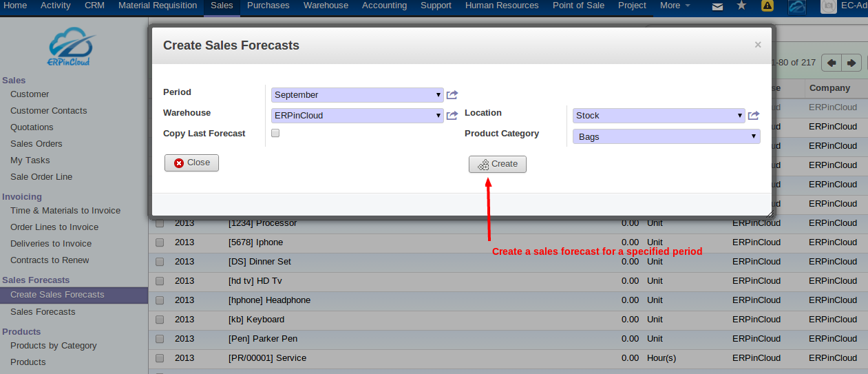868x374 pixels.
Task: Sort by the Company column header
Action: coord(829,88)
